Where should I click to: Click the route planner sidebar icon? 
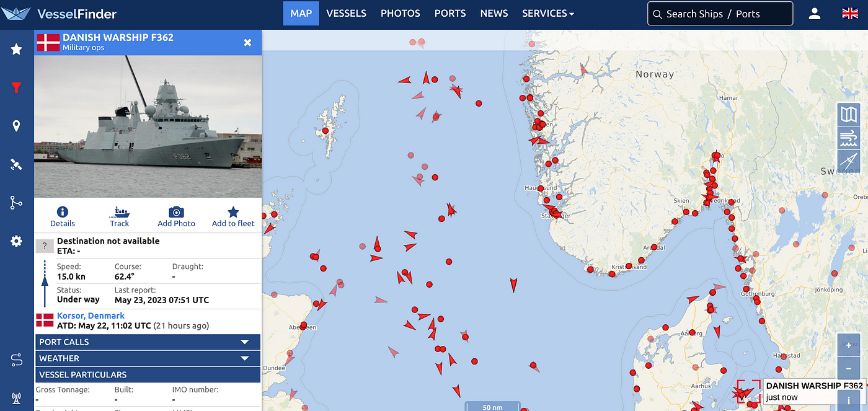pos(17,360)
